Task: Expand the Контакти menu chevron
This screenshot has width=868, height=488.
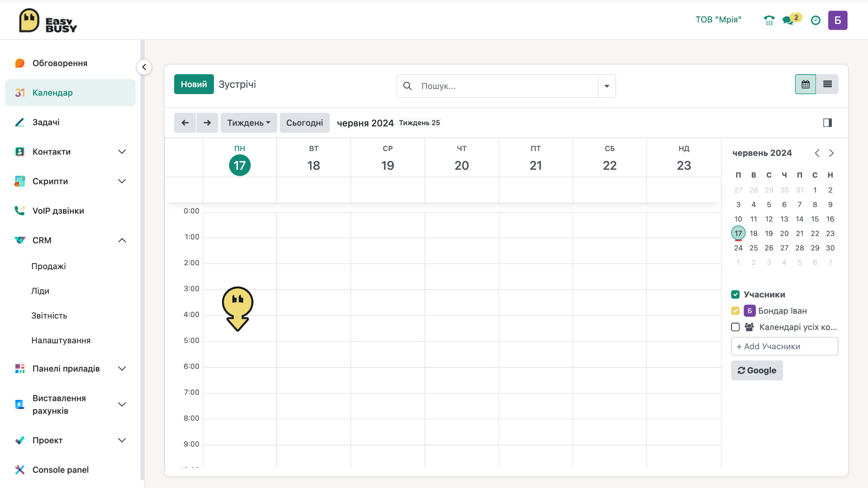Action: pyautogui.click(x=122, y=152)
